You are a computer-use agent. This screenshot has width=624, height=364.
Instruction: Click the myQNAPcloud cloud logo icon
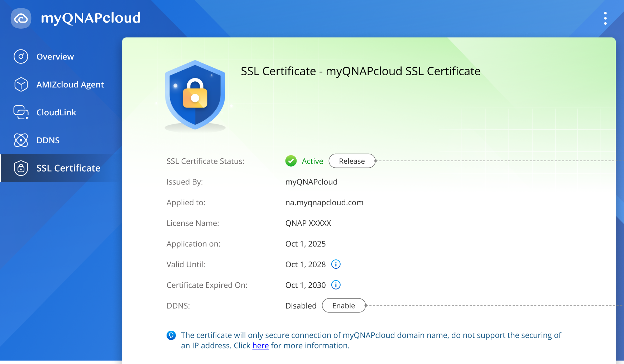coord(21,18)
